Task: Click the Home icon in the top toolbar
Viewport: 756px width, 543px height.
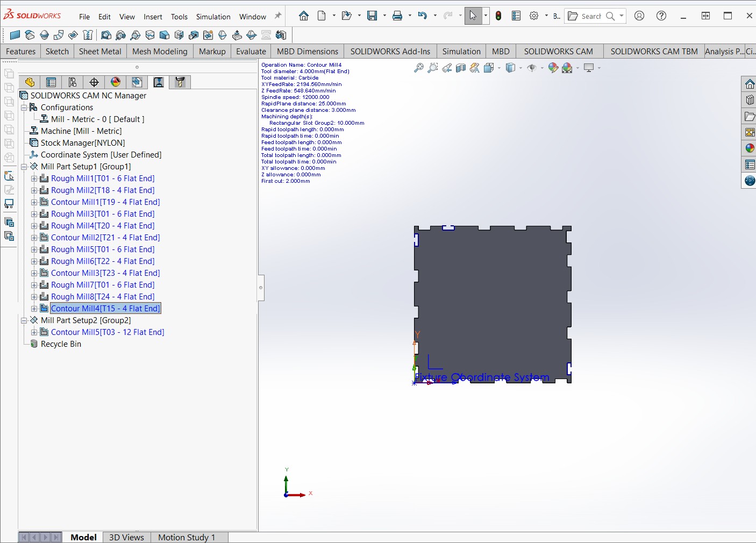Action: coord(304,16)
